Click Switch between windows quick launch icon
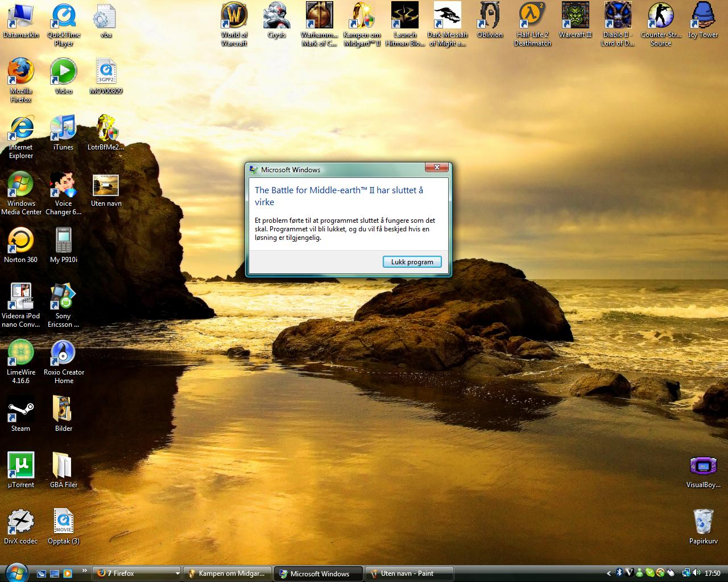Screen dimensions: 728x582 point(42,573)
